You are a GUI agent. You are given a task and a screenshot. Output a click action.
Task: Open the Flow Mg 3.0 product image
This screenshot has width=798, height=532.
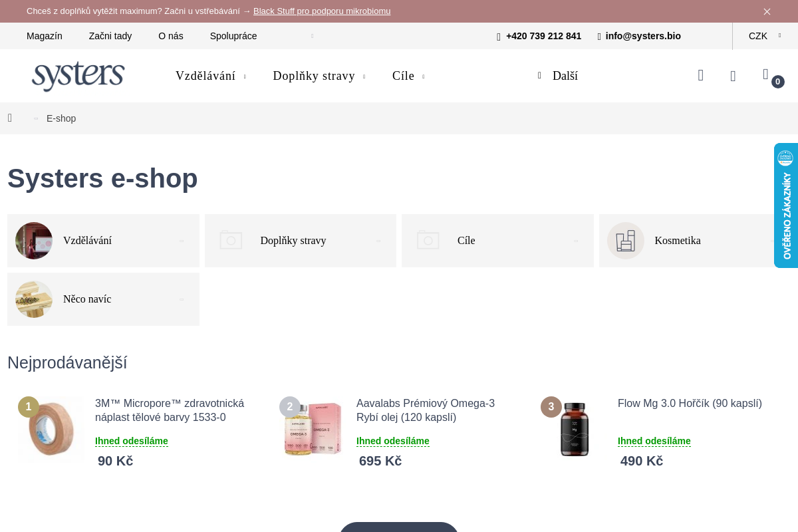tap(574, 430)
